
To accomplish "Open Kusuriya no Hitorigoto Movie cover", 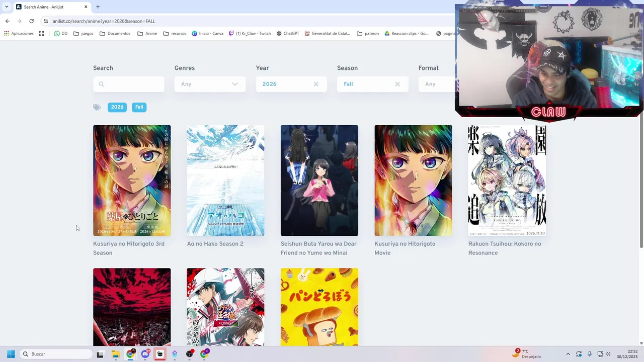I will (413, 180).
